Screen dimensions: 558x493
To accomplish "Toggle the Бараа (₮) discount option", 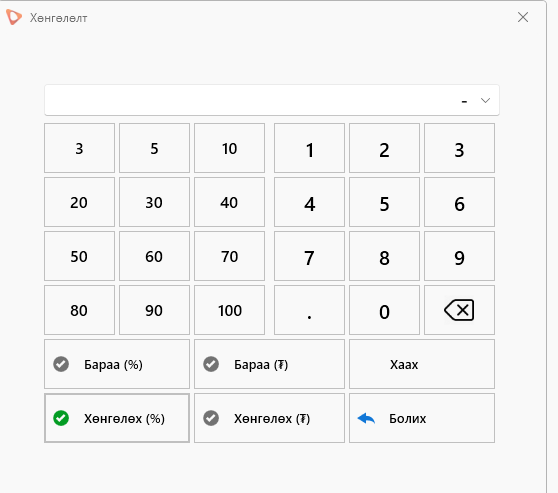I will 269,364.
